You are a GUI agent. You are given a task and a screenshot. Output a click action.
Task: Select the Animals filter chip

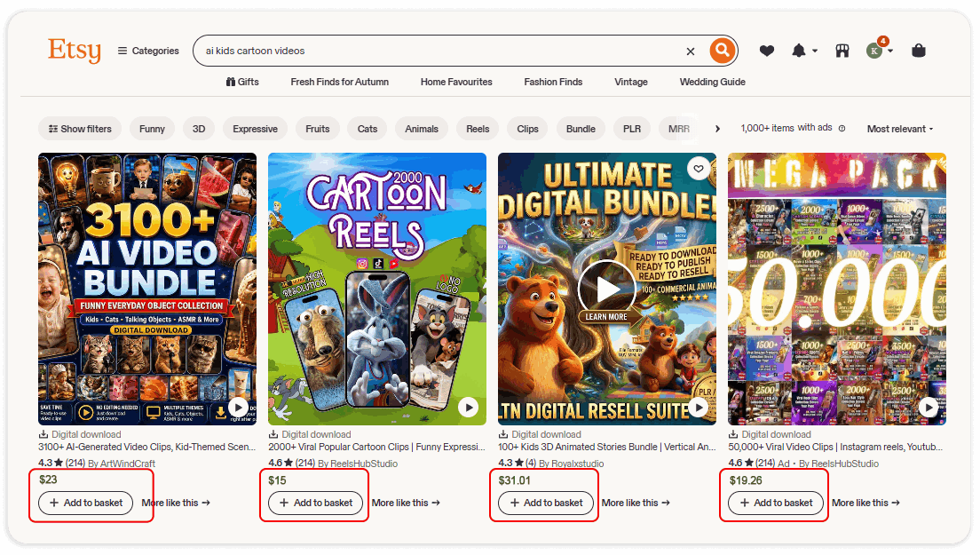(422, 129)
